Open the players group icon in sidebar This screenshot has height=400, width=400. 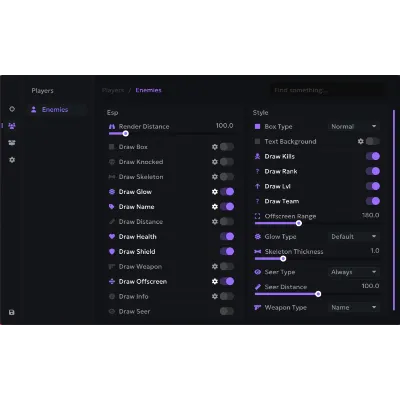click(12, 126)
